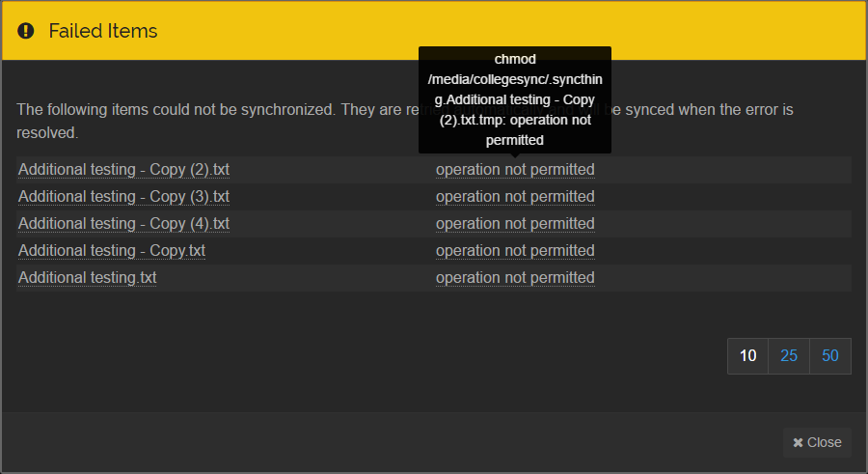Open Additional testing - Copy (2).txt item
Image resolution: width=868 pixels, height=474 pixels.
[x=123, y=170]
